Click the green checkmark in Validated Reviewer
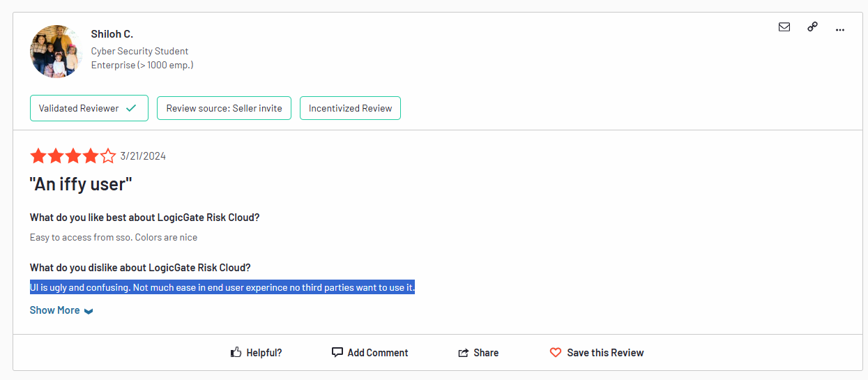The height and width of the screenshot is (380, 868). pyautogui.click(x=131, y=108)
